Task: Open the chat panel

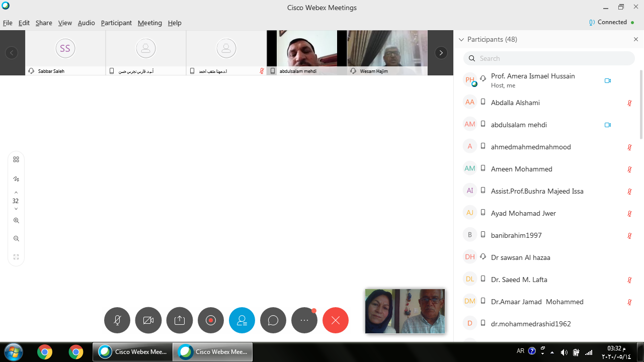Action: (x=273, y=320)
